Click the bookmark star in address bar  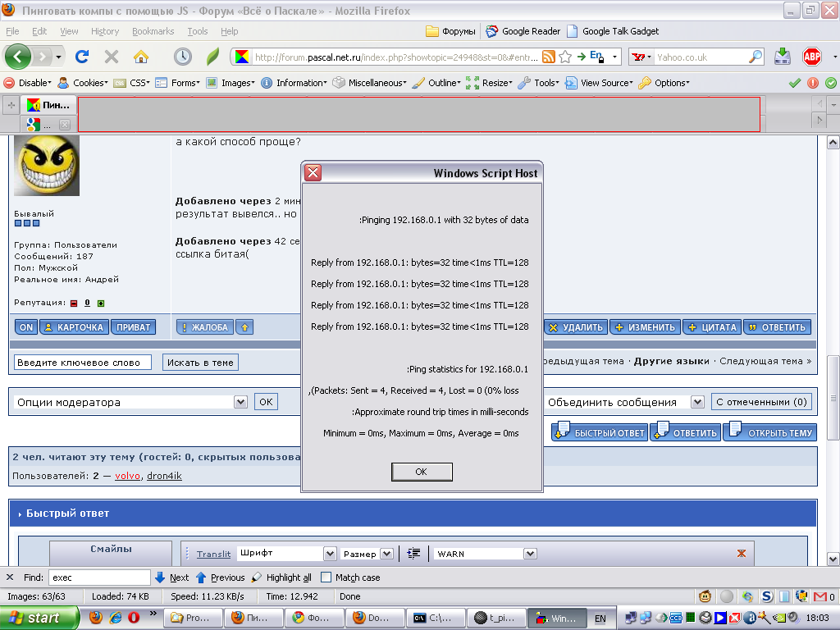coord(564,57)
